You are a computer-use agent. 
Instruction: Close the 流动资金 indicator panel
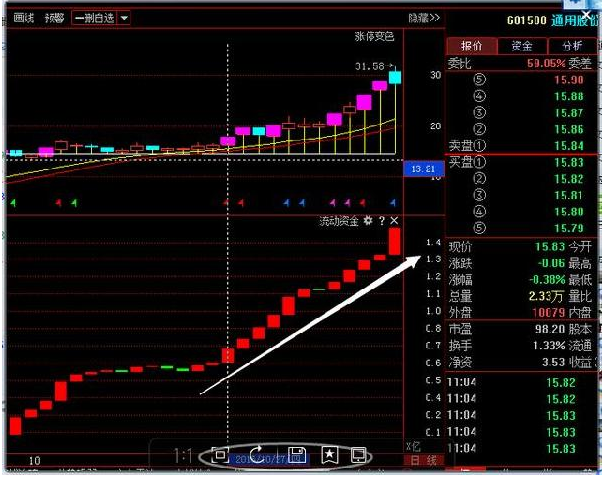(x=394, y=220)
